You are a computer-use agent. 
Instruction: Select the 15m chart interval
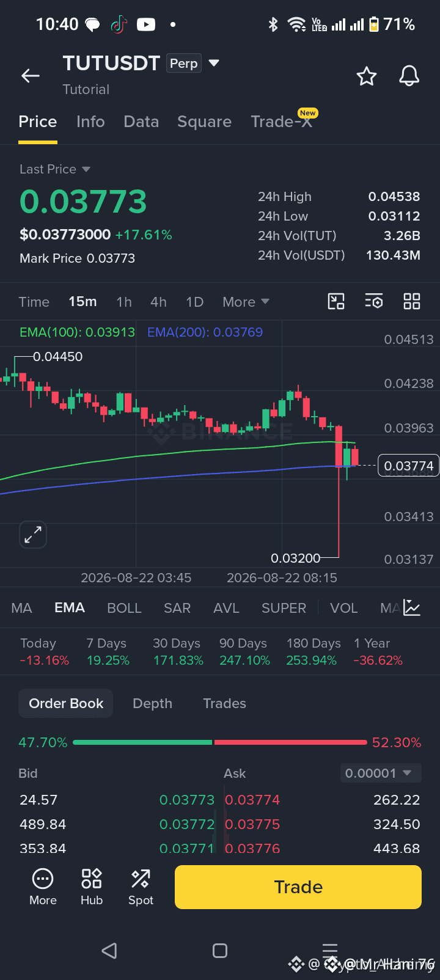coord(82,302)
